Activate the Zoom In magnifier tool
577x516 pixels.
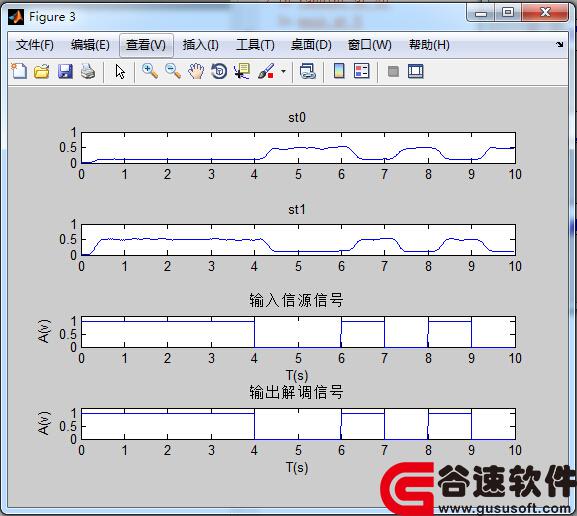(150, 71)
